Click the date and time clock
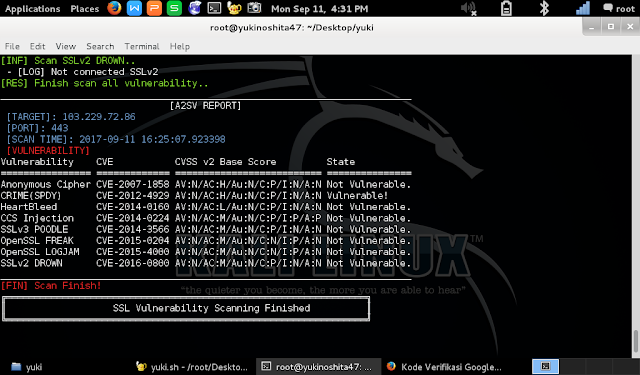This screenshot has height=375, width=640. click(320, 9)
